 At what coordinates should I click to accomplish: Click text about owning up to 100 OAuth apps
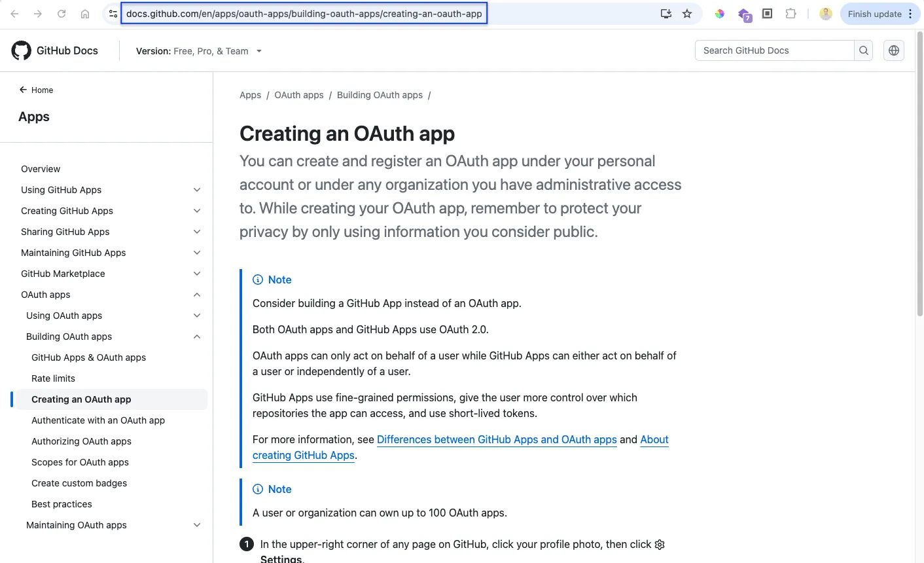click(380, 513)
